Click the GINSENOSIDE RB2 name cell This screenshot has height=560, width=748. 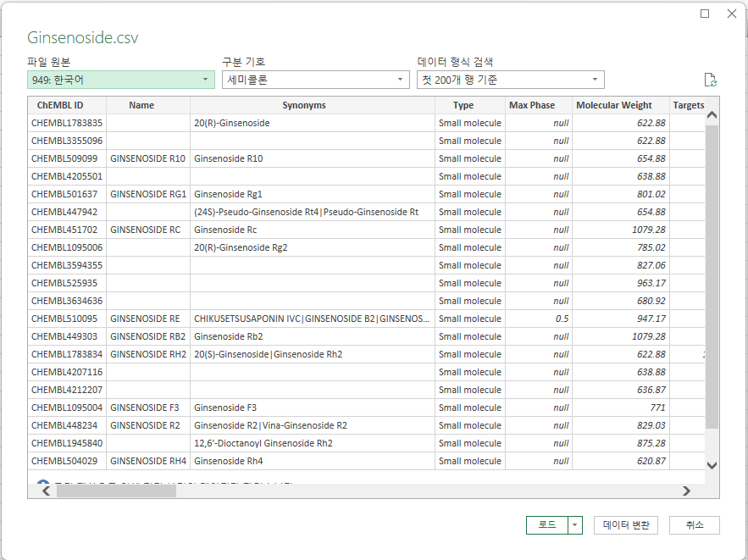148,337
